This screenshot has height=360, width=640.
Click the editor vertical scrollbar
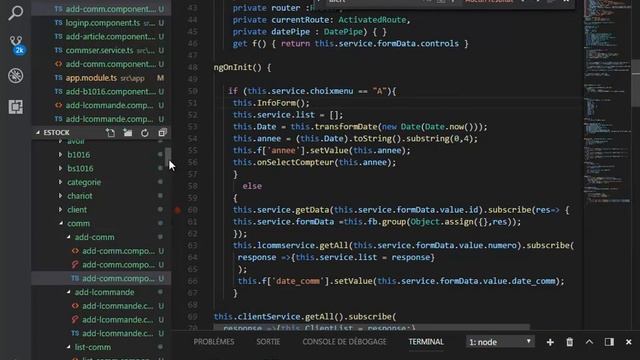coord(636,84)
